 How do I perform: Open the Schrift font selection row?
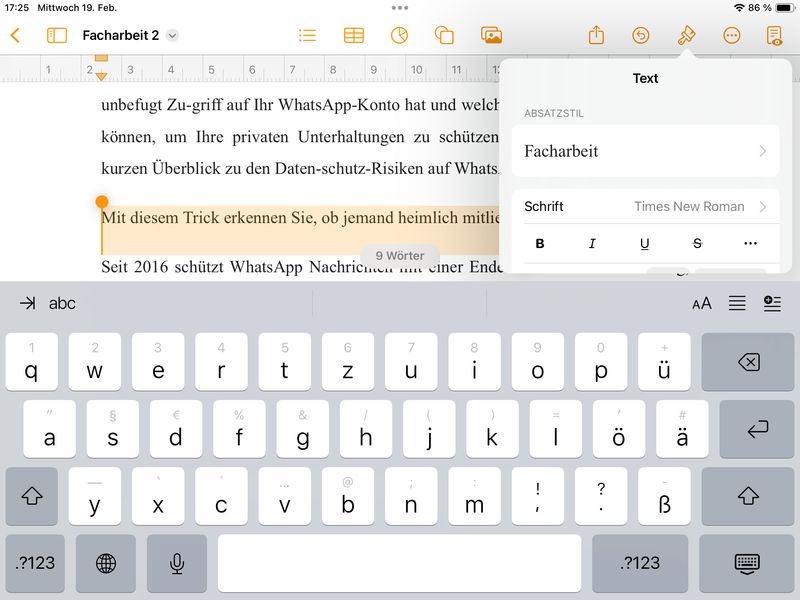pyautogui.click(x=645, y=206)
